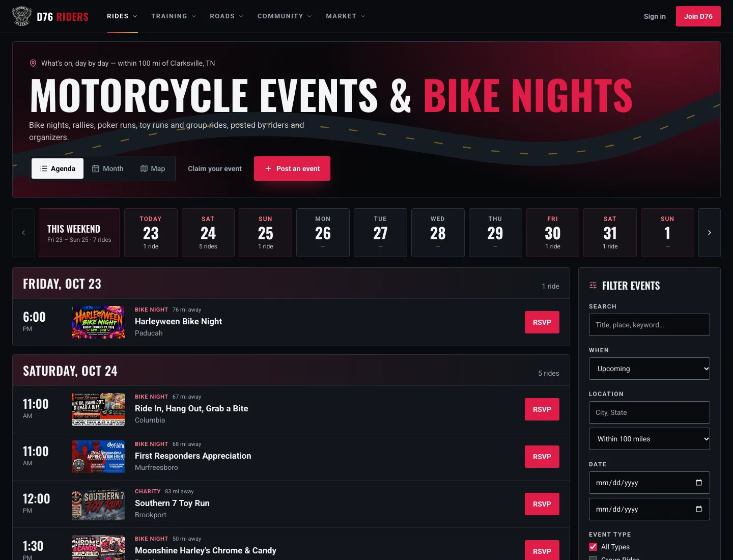This screenshot has width=733, height=560.
Task: Open the Roads navigation menu
Action: [x=227, y=16]
